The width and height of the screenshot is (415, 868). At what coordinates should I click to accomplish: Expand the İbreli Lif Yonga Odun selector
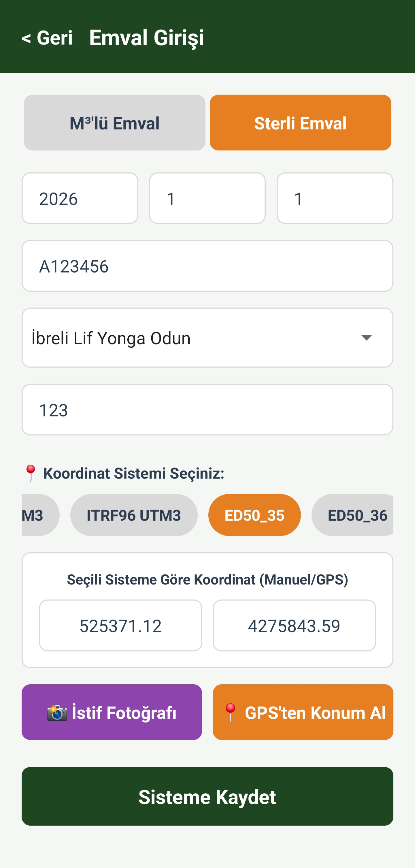tap(207, 338)
